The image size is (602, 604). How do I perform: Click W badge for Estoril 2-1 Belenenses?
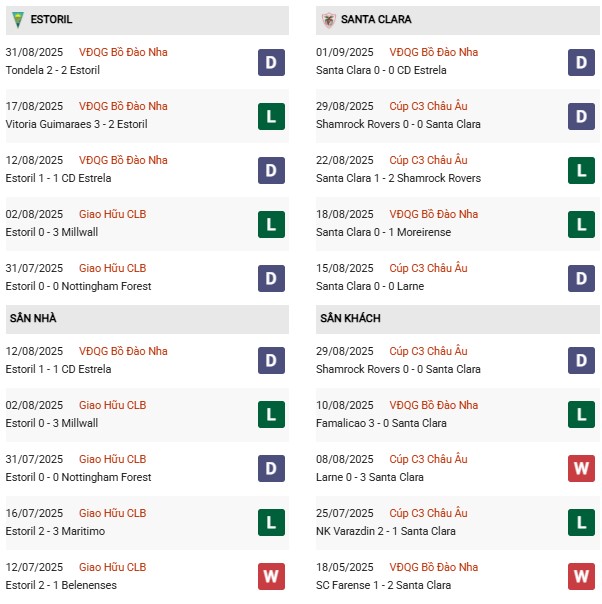pyautogui.click(x=270, y=577)
